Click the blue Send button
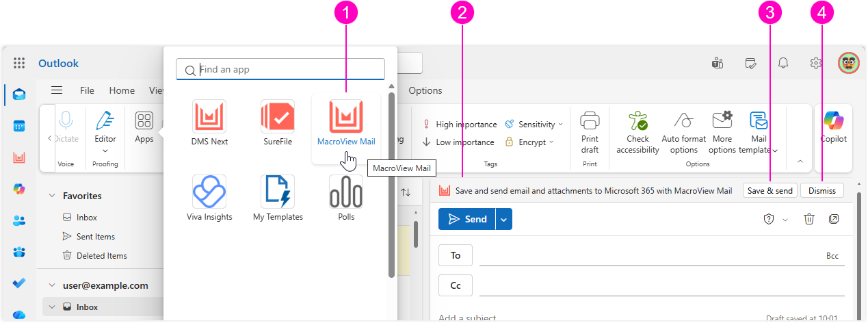The height and width of the screenshot is (323, 868). coord(466,219)
